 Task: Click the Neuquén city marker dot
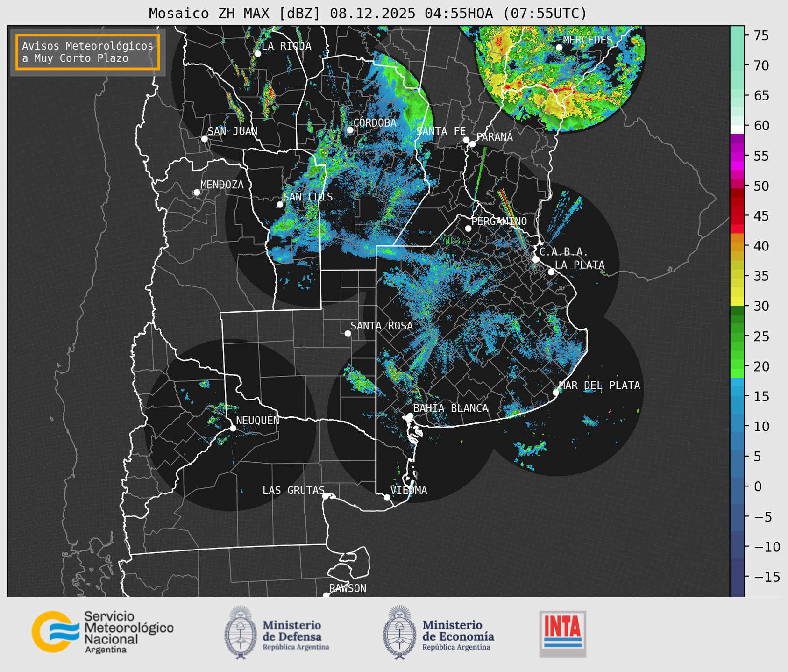click(x=233, y=428)
